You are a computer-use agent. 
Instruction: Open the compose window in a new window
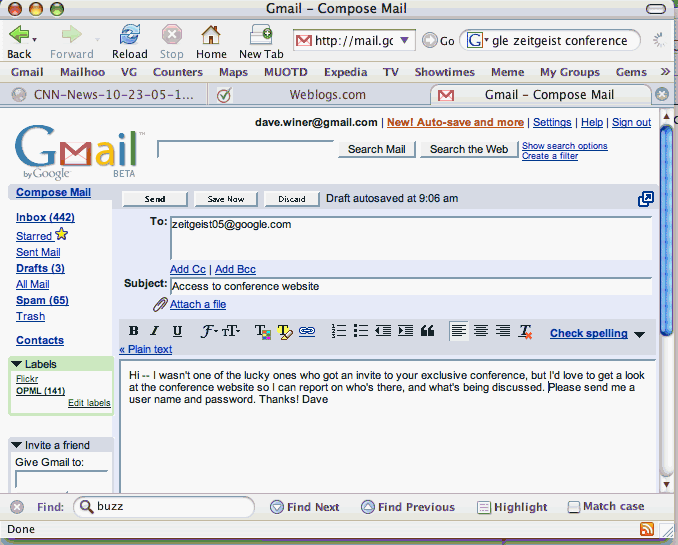(646, 199)
